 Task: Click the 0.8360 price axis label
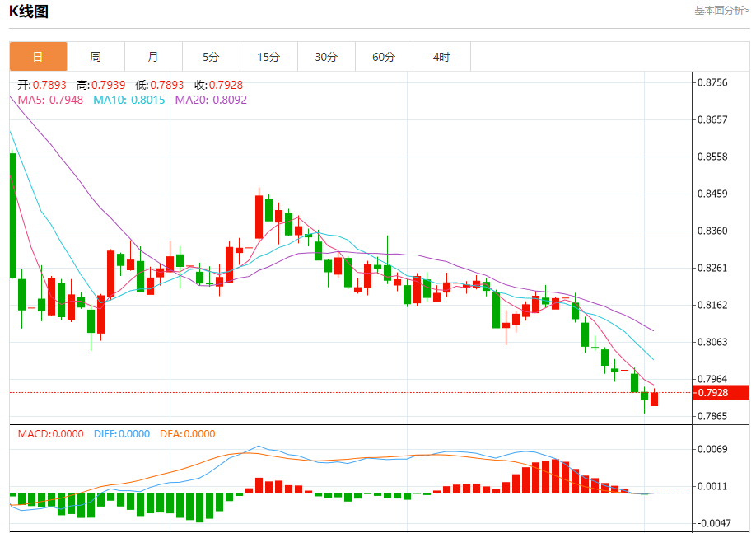pos(712,231)
